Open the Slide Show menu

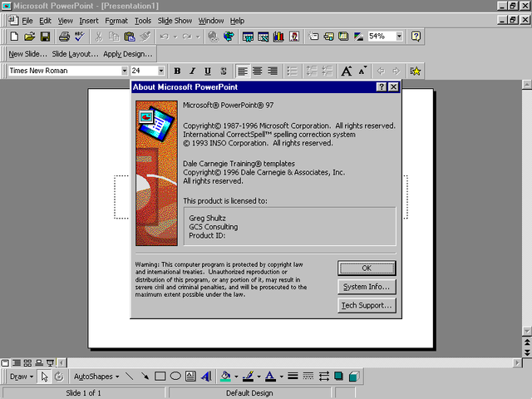point(175,21)
